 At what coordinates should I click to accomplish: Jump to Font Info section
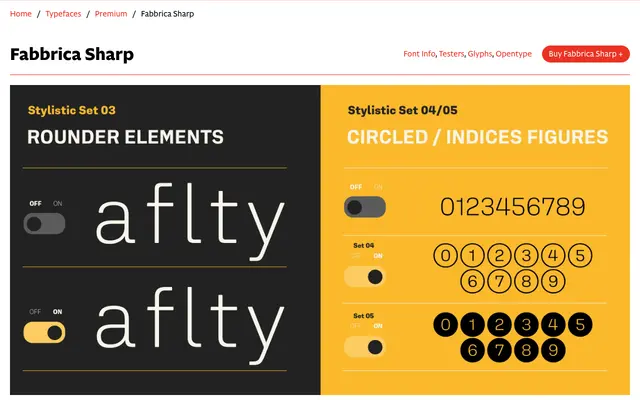tap(419, 54)
